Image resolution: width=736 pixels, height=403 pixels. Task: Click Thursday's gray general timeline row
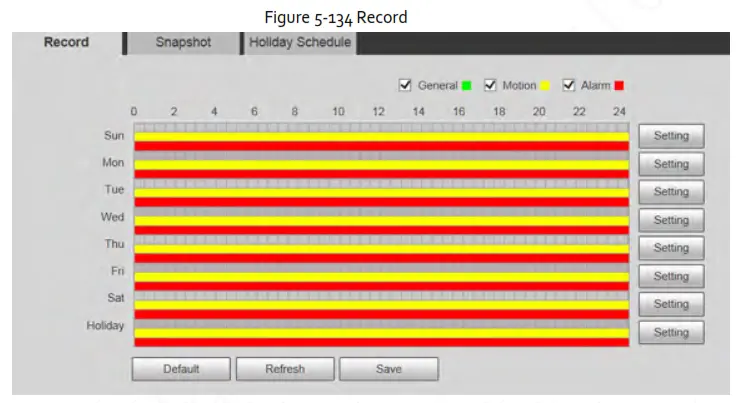click(x=382, y=240)
